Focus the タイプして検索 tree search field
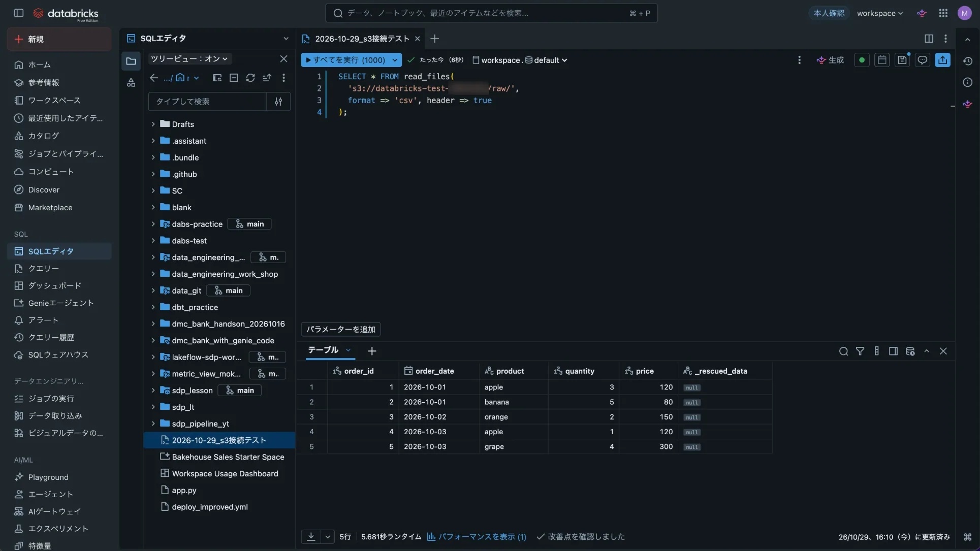This screenshot has height=551, width=980. pos(207,102)
